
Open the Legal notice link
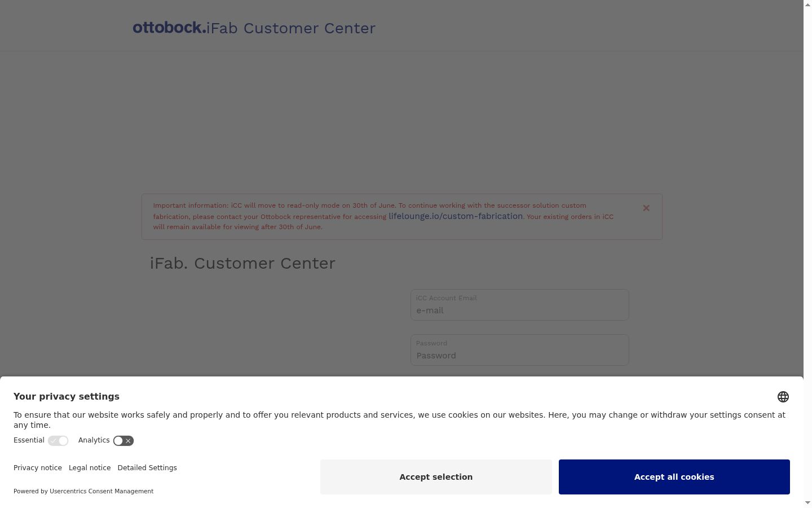90,468
